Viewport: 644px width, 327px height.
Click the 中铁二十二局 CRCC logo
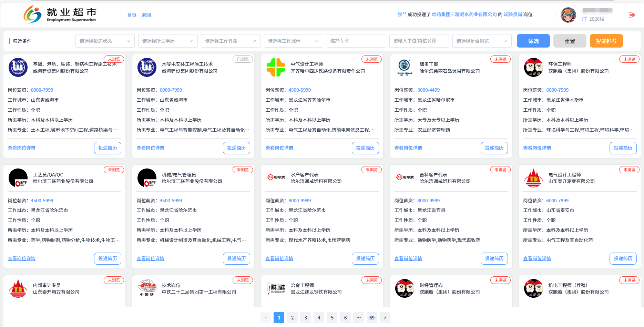147,288
